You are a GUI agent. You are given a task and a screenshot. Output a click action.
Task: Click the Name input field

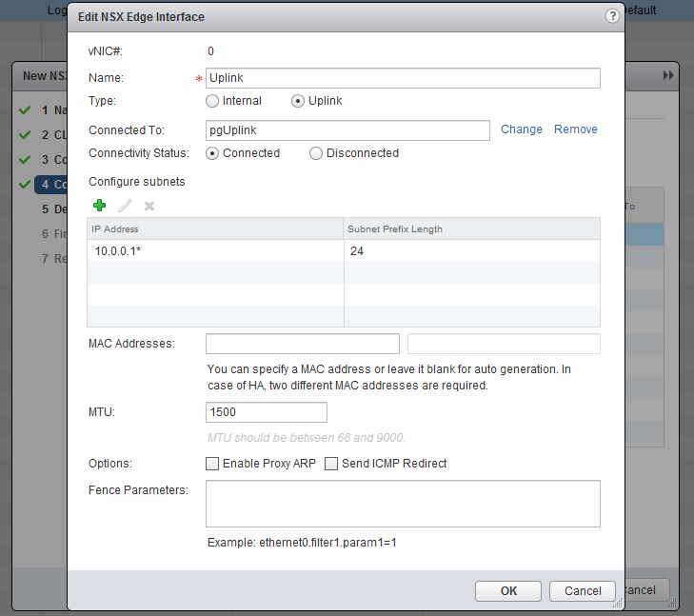pos(403,78)
